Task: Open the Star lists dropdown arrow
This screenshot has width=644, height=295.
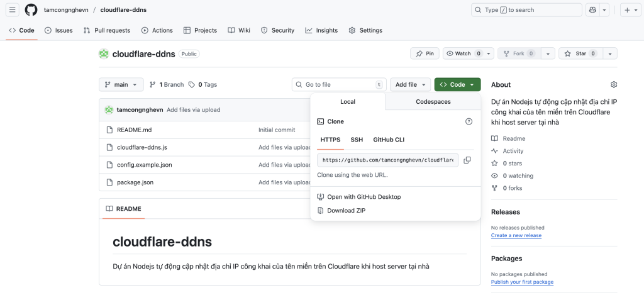Action: (610, 53)
